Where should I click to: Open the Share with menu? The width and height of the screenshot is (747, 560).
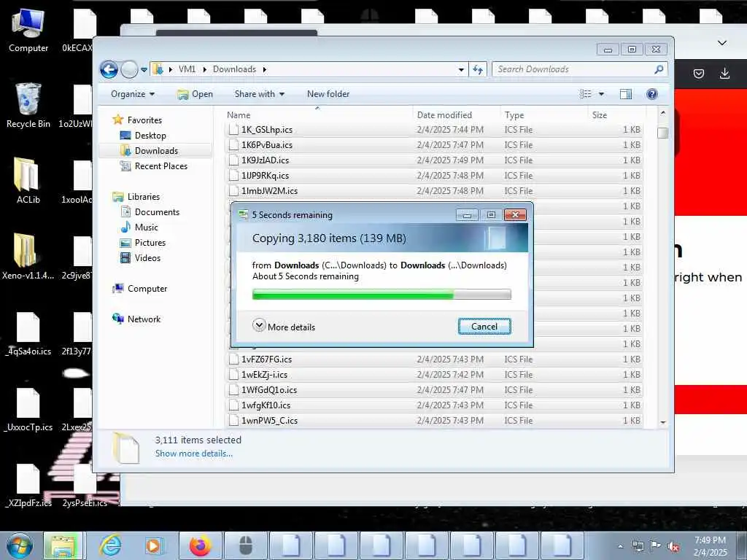coord(259,94)
